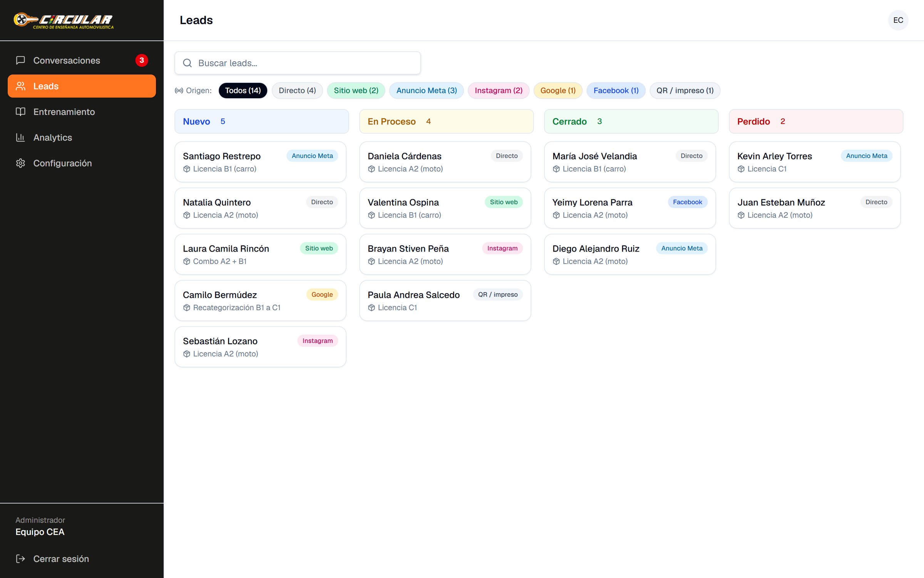924x578 pixels.
Task: Click the unread badge on Conversaciones
Action: [142, 60]
